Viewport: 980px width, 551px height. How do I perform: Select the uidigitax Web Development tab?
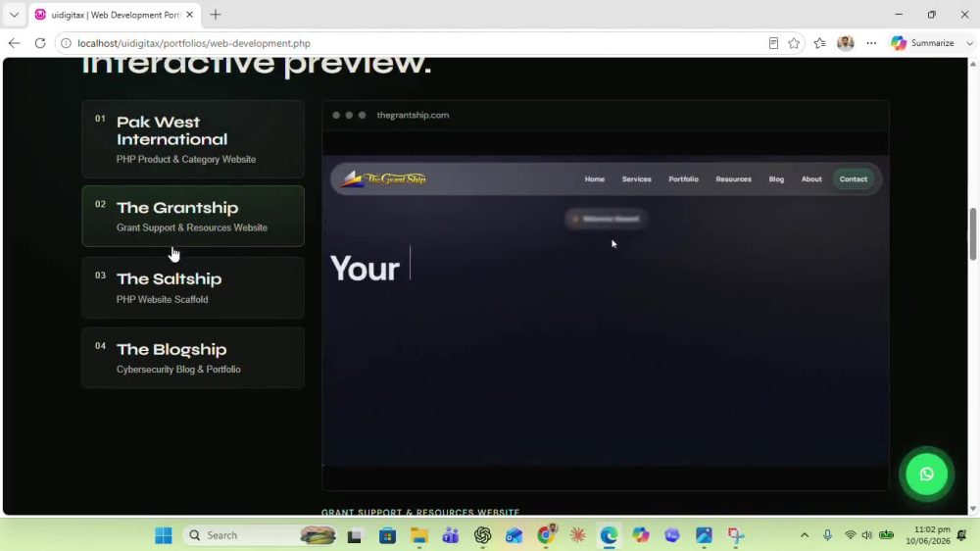pyautogui.click(x=115, y=15)
